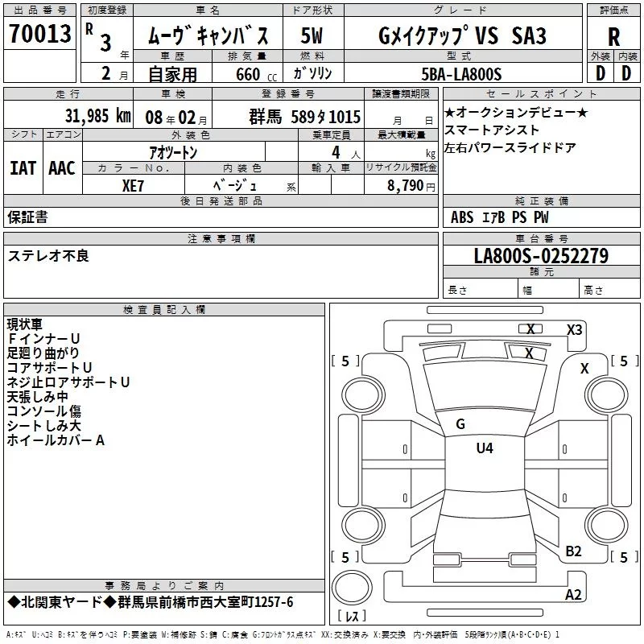The width and height of the screenshot is (644, 644).
Task: Click the '検査員記入欄' header
Action: click(x=164, y=310)
